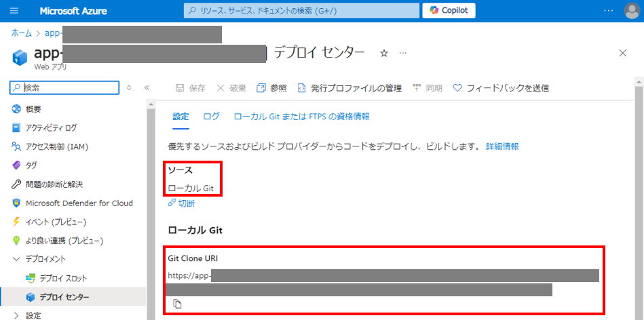Click the light bulb icon
The image size is (644, 320).
(x=16, y=241)
